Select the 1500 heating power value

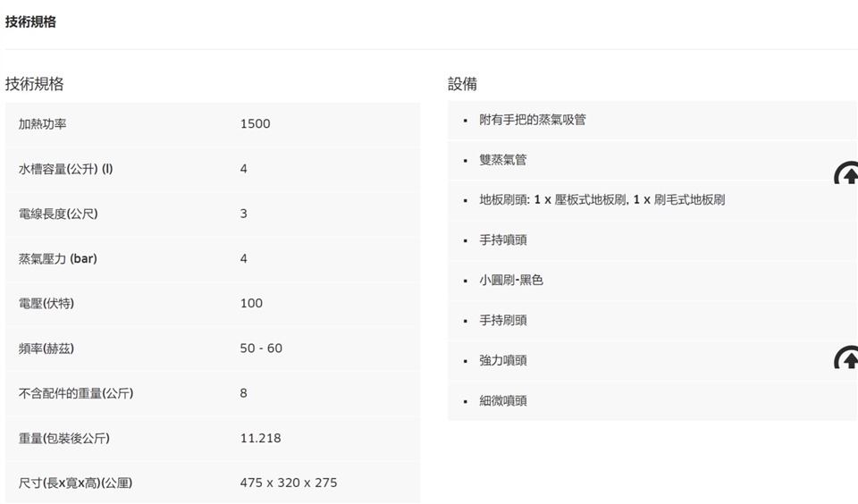point(255,124)
